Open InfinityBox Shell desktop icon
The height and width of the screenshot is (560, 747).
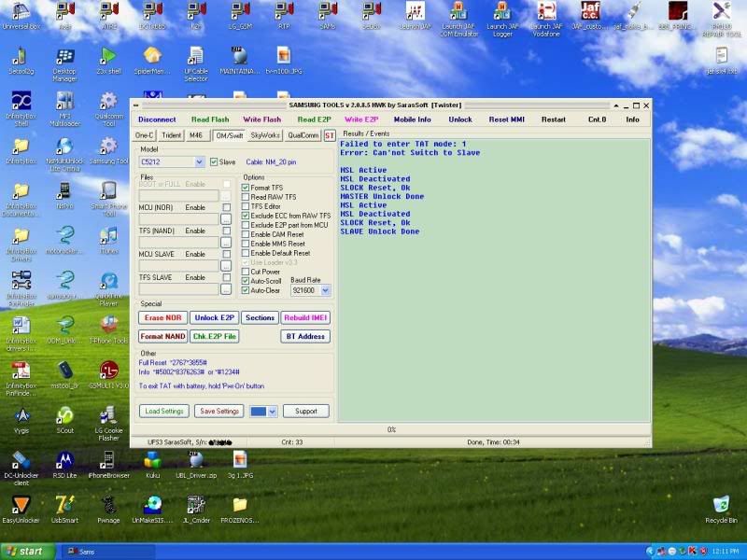click(x=21, y=108)
